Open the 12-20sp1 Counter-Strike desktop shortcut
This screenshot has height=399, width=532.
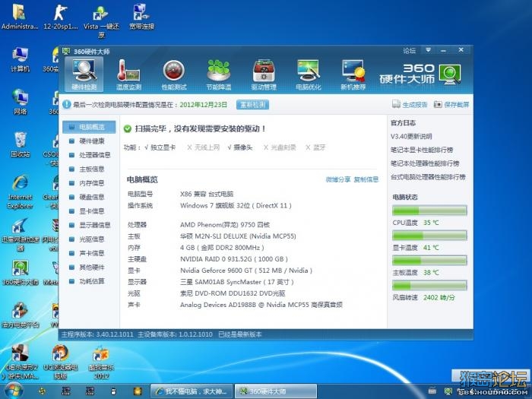point(60,16)
